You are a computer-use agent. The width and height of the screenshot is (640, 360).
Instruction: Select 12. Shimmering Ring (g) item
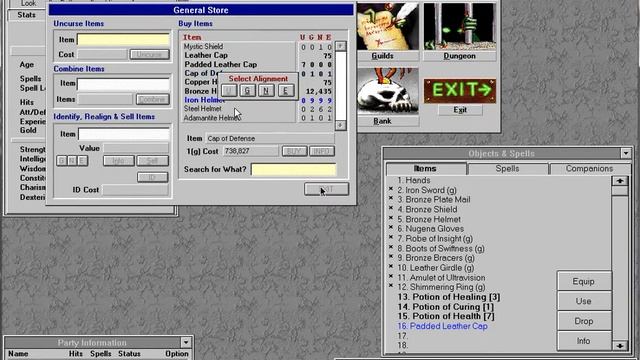point(441,287)
